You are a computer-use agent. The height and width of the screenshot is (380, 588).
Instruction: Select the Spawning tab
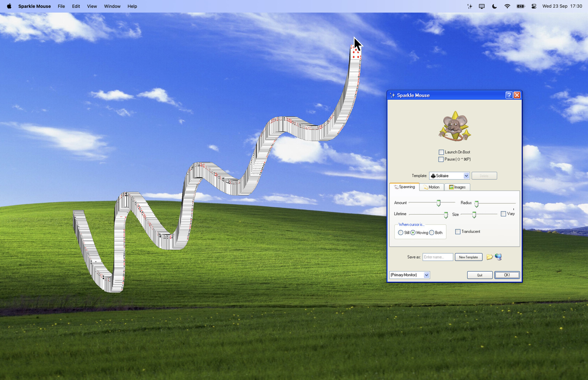tap(404, 187)
